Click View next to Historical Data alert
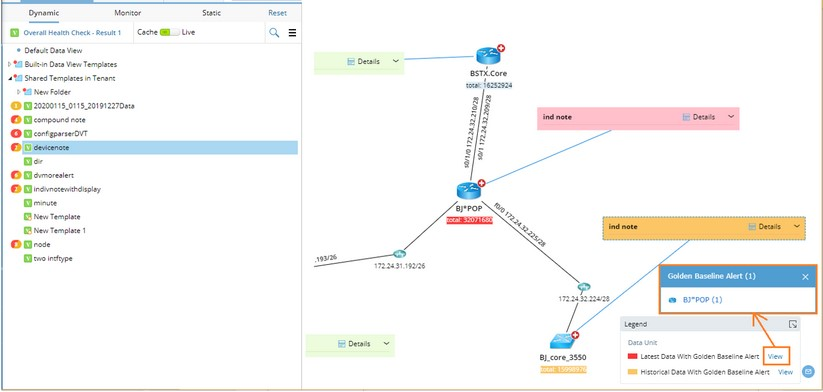Image resolution: width=823 pixels, height=392 pixels. pos(785,372)
